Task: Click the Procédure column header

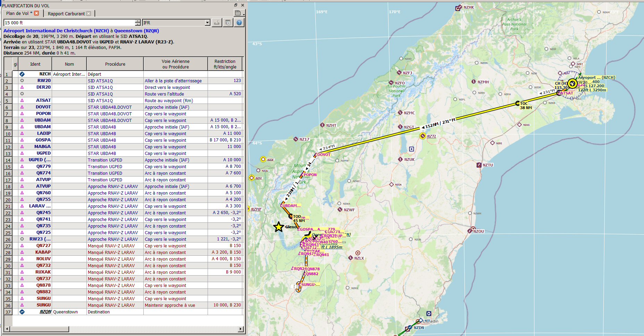Action: pyautogui.click(x=115, y=64)
